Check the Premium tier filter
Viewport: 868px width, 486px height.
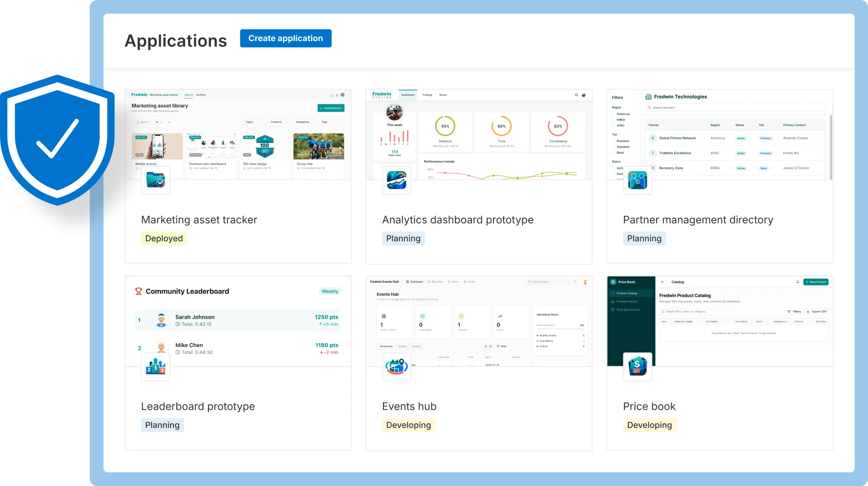click(614, 141)
